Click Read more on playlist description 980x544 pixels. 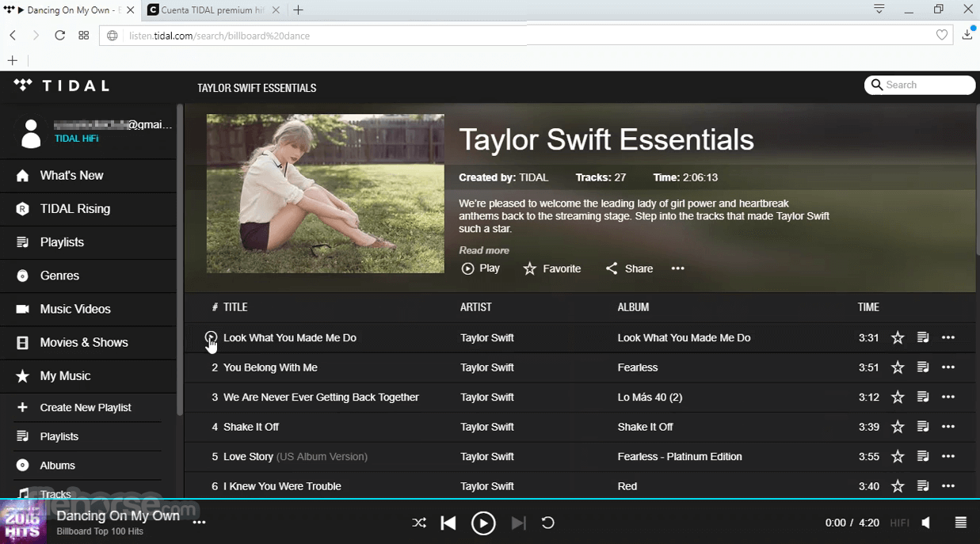484,250
